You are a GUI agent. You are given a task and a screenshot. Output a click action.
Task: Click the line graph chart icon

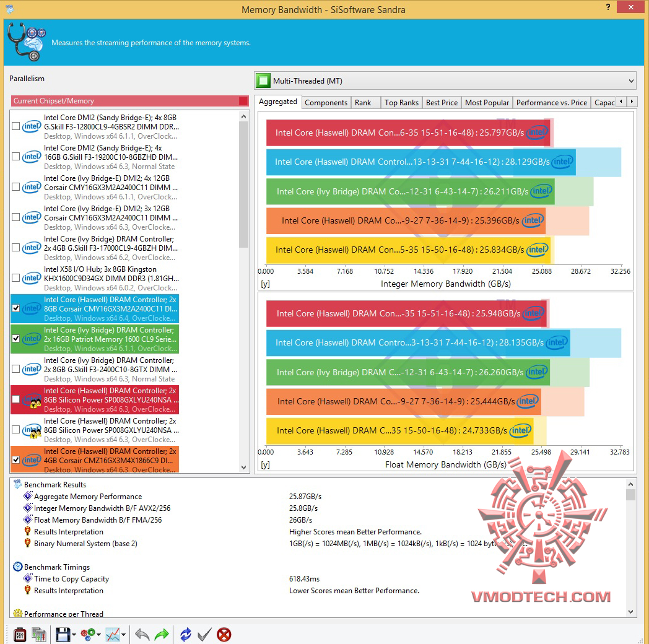pos(113,634)
